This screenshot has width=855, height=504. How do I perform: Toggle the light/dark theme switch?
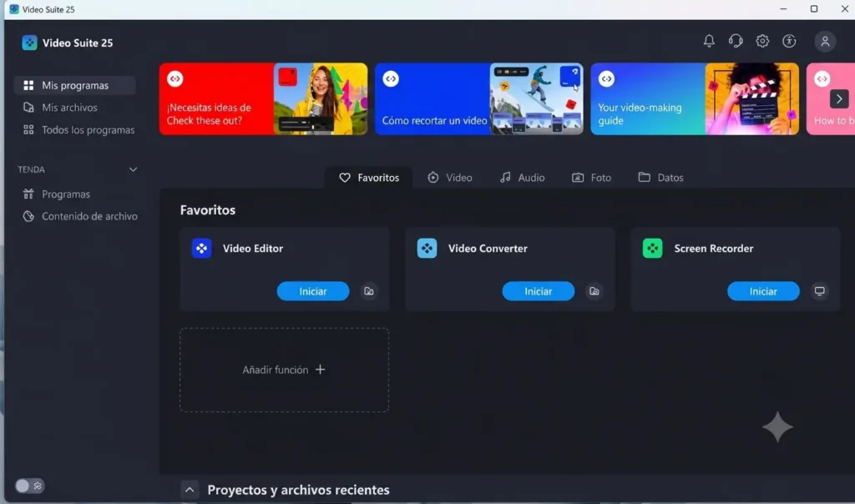point(29,486)
